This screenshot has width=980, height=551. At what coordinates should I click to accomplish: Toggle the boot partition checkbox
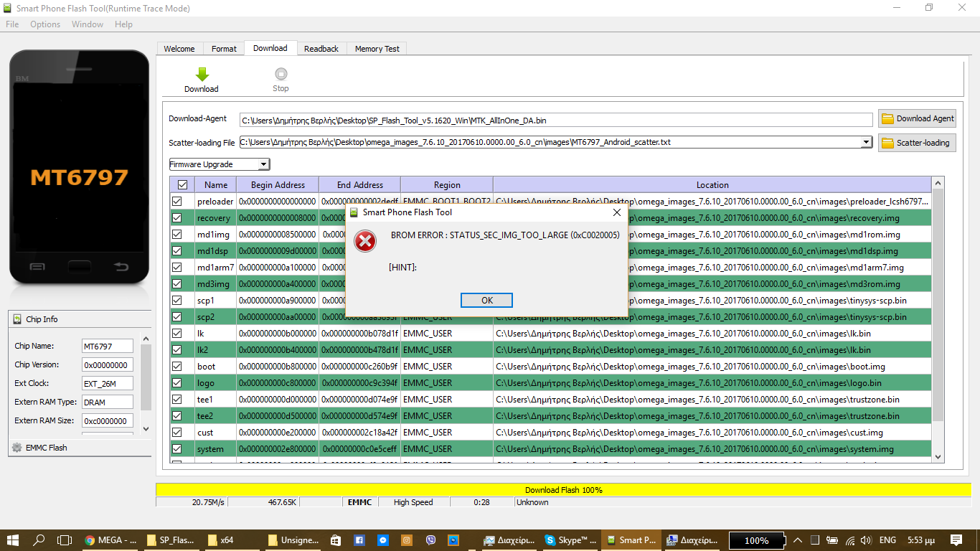177,367
